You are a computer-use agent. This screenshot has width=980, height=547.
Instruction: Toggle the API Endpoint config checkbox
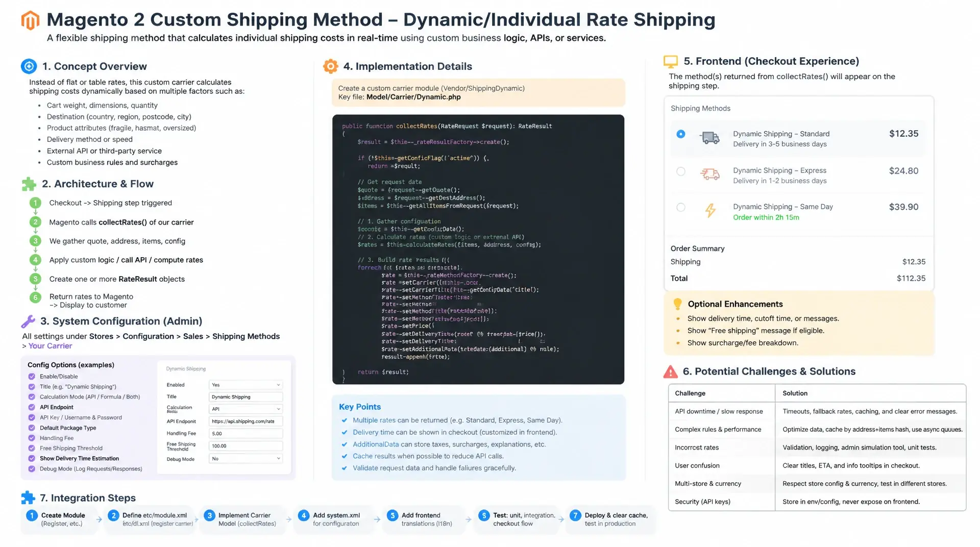point(32,407)
